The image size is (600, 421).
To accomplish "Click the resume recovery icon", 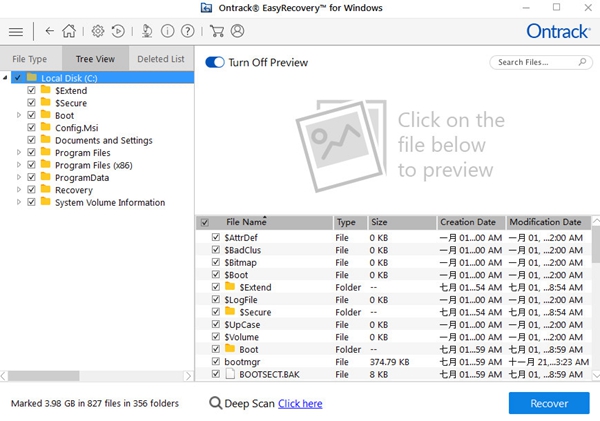I will click(x=118, y=31).
